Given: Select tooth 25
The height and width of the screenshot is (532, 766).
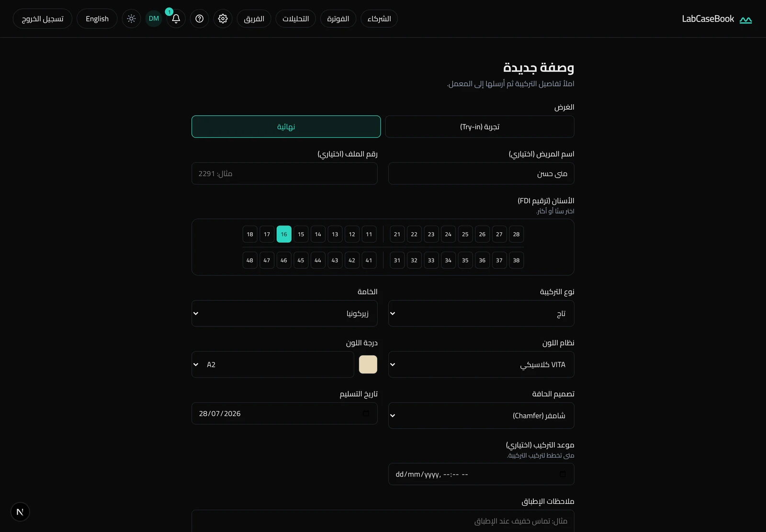Looking at the screenshot, I should tap(465, 234).
